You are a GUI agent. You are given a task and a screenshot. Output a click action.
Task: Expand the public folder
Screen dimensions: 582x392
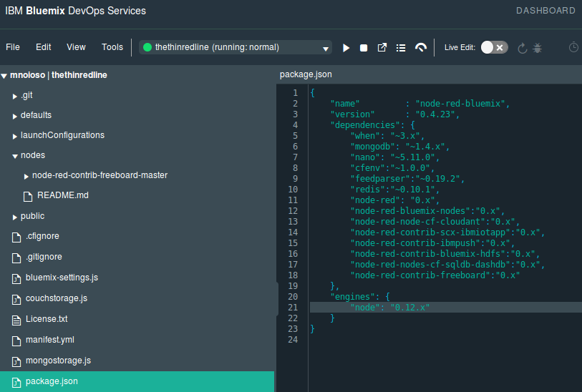click(14, 217)
